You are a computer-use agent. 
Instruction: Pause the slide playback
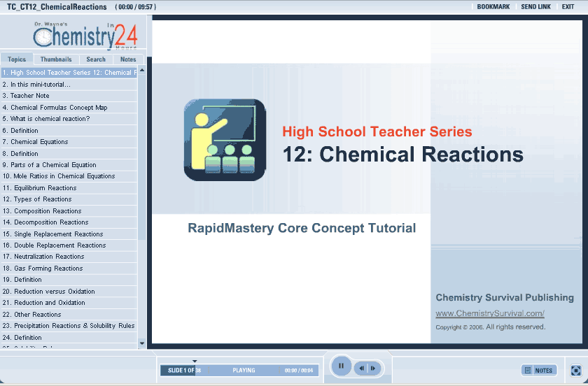[x=341, y=366]
